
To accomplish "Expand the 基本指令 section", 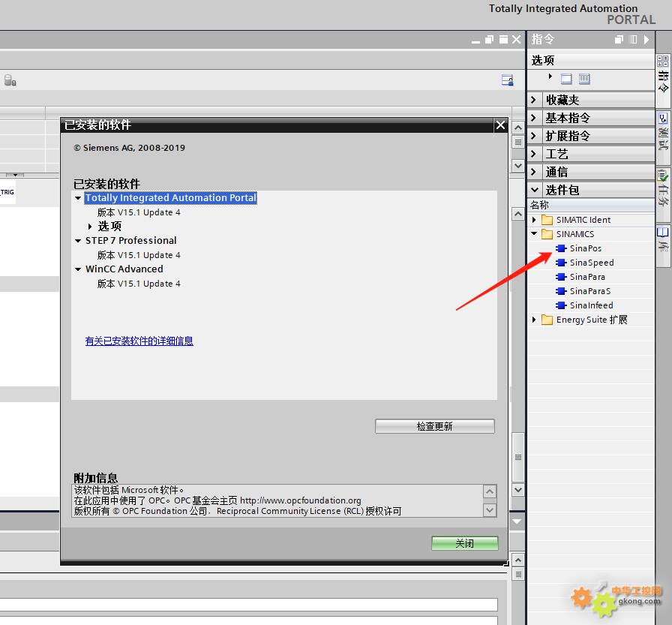I will pos(533,118).
